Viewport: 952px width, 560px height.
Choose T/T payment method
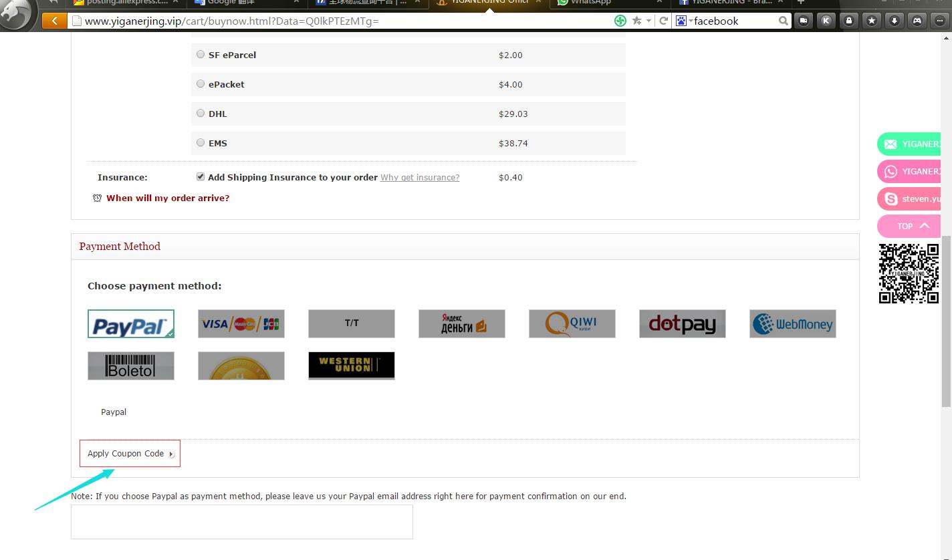[352, 323]
